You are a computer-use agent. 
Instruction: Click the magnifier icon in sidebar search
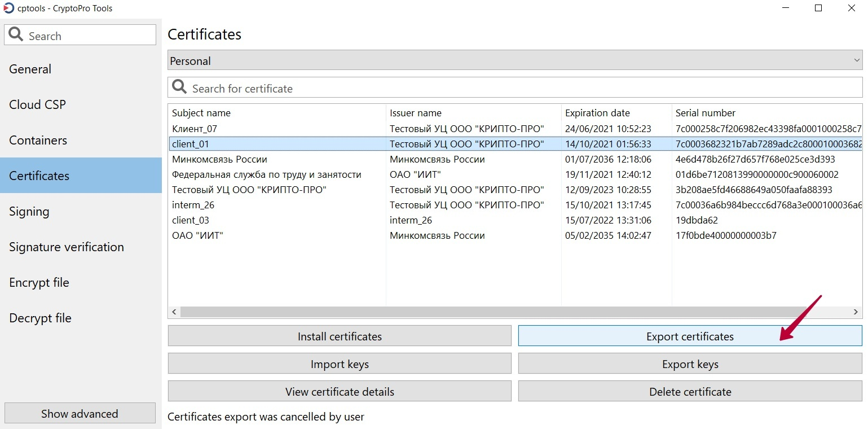click(x=16, y=35)
